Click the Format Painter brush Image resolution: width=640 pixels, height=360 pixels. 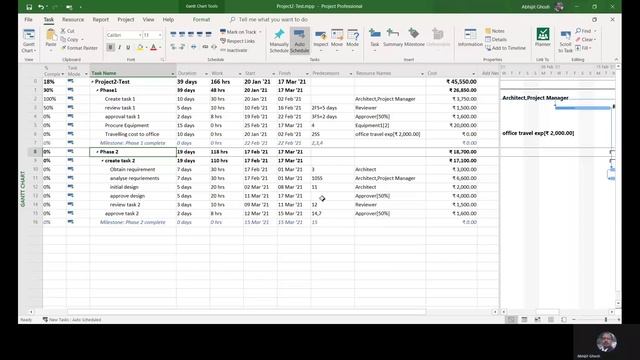(x=79, y=48)
